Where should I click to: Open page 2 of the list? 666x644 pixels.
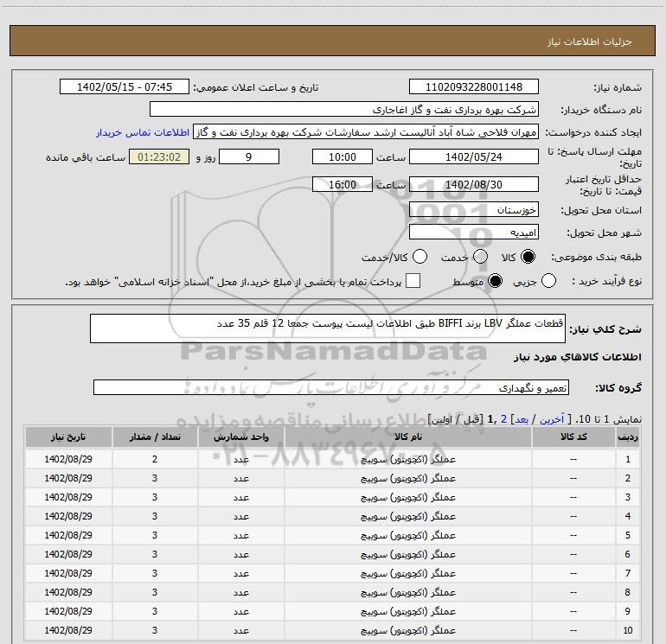tap(503, 419)
